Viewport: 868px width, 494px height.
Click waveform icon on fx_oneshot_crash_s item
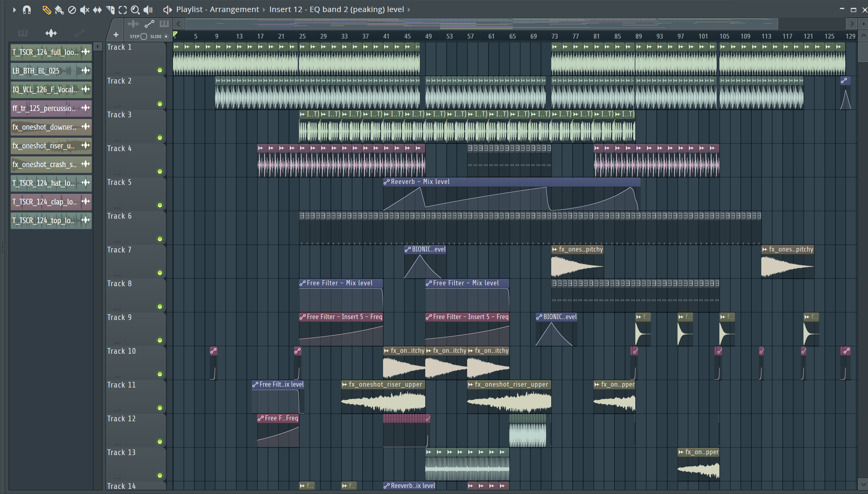click(x=86, y=164)
